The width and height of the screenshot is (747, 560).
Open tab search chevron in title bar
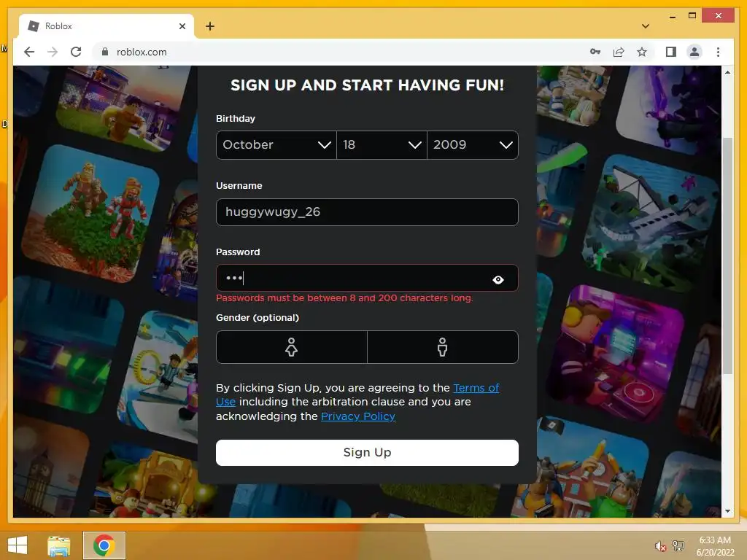[x=646, y=26]
